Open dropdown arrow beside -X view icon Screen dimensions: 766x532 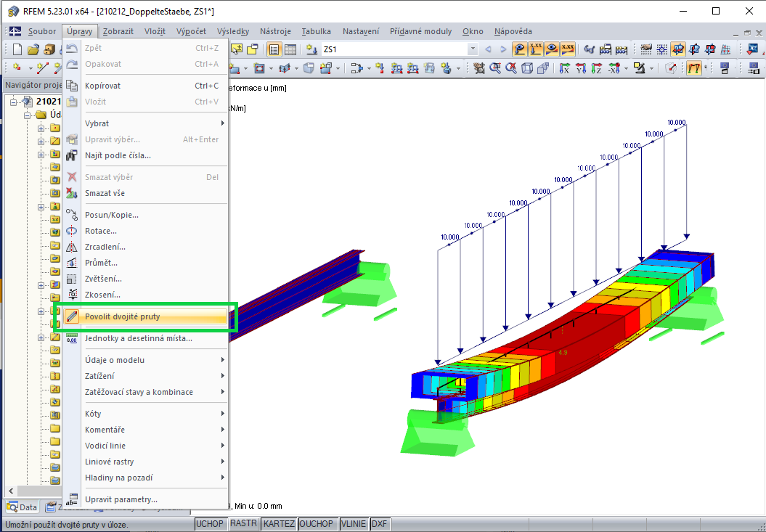625,68
